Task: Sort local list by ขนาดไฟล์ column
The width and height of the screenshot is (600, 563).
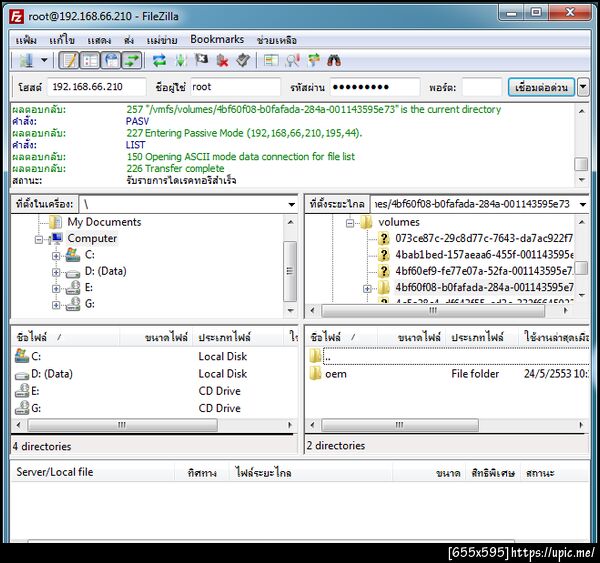Action: (x=156, y=337)
